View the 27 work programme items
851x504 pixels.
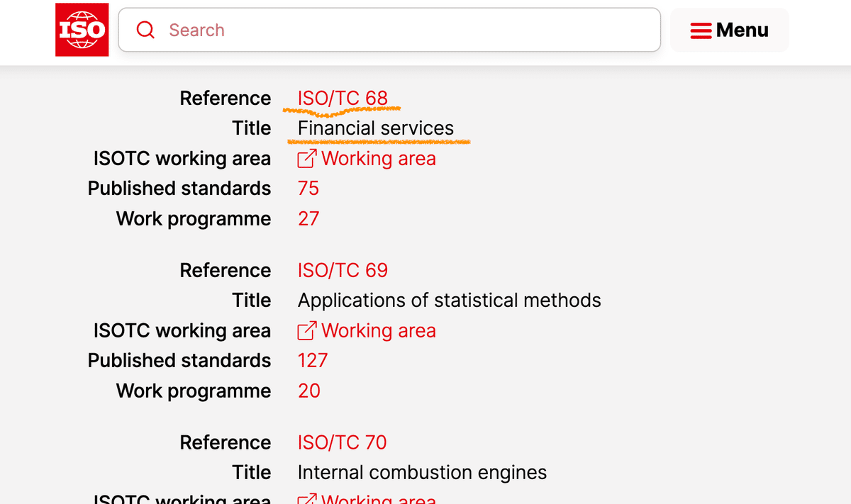[308, 218]
